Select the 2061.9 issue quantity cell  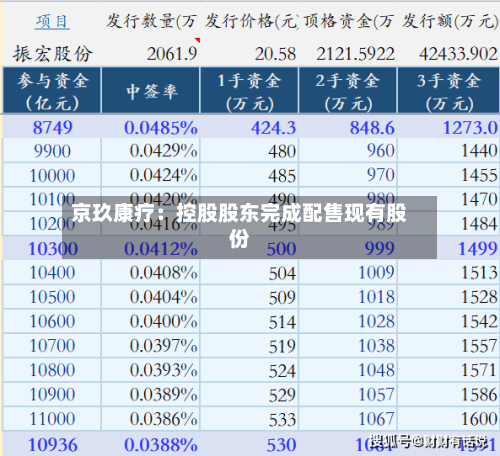pos(151,53)
